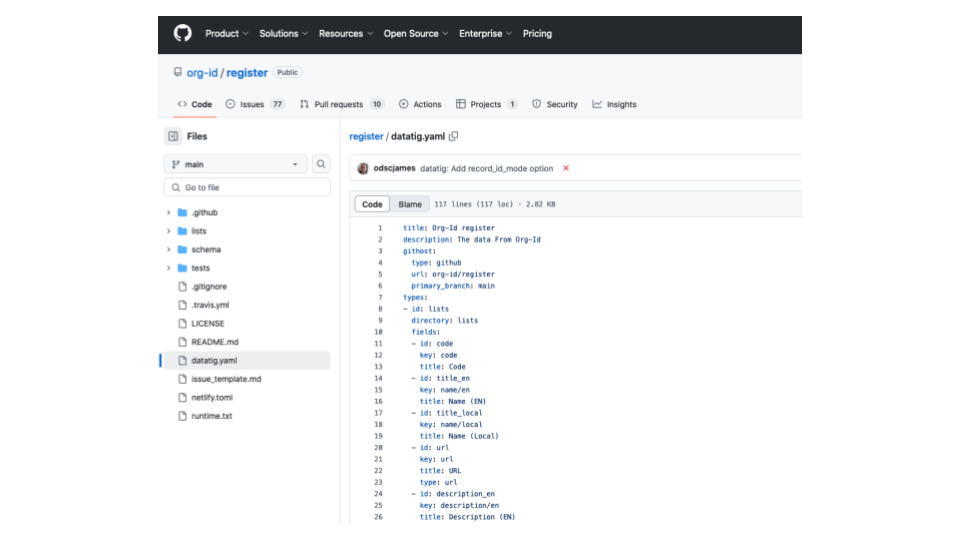
Task: Expand the .github folder
Action: 168,212
